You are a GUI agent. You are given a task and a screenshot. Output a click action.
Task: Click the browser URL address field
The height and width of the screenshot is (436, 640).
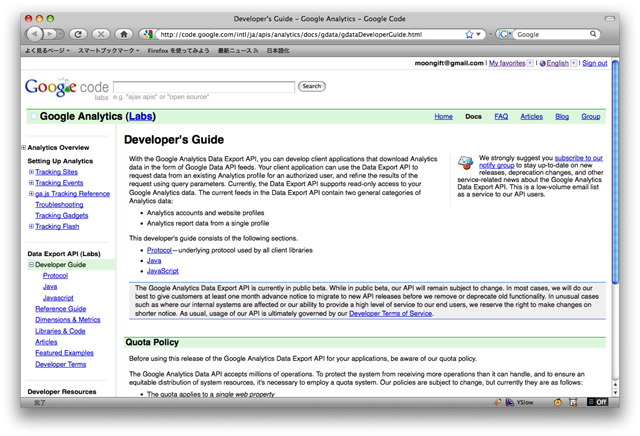[312, 34]
